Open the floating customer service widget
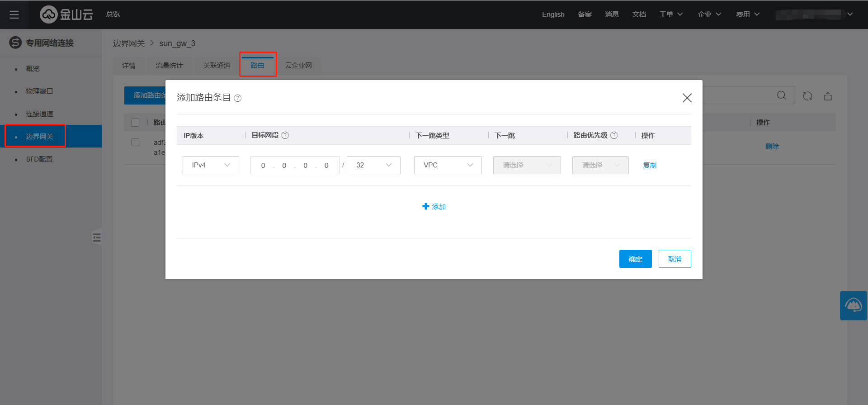This screenshot has width=868, height=405. pyautogui.click(x=853, y=305)
